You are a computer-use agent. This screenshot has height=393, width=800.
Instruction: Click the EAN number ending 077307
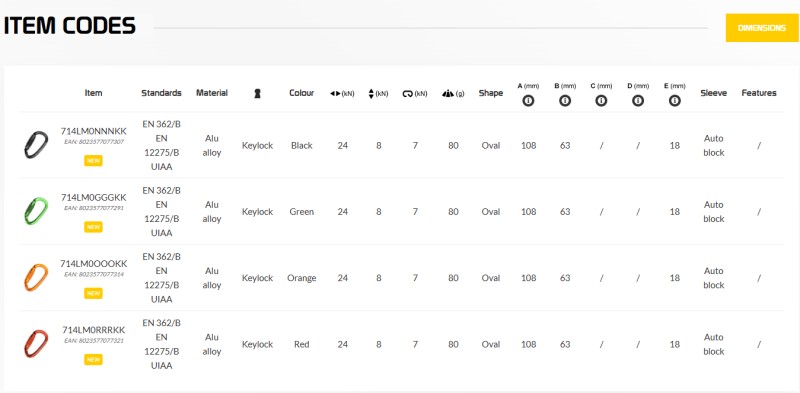[93, 142]
